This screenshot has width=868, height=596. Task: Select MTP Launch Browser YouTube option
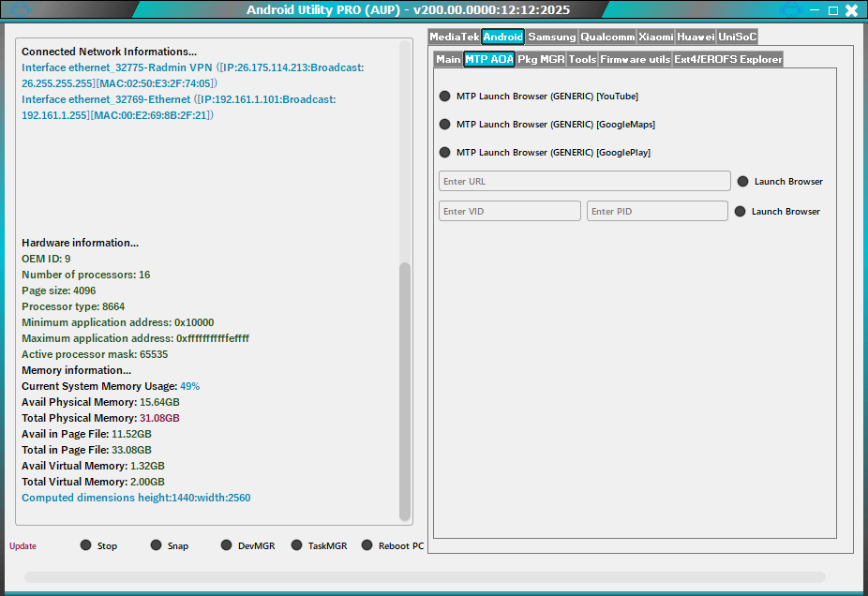coord(445,97)
